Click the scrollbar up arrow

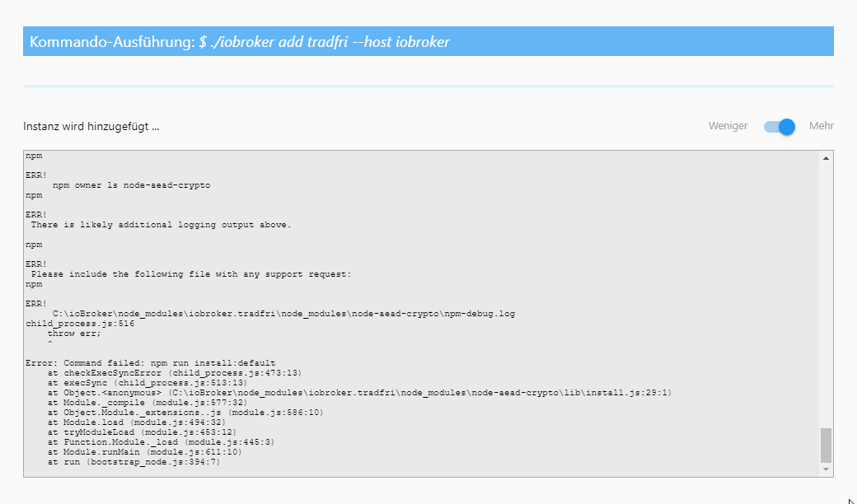click(826, 156)
